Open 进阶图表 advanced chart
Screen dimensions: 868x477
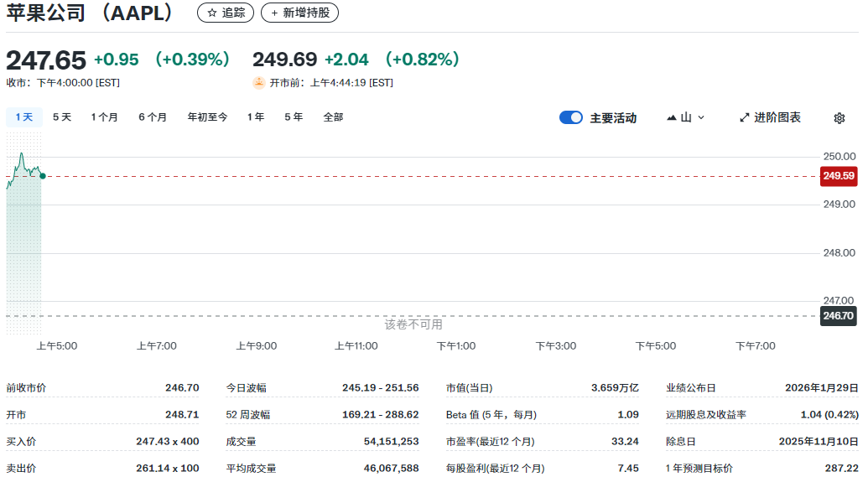pos(770,117)
